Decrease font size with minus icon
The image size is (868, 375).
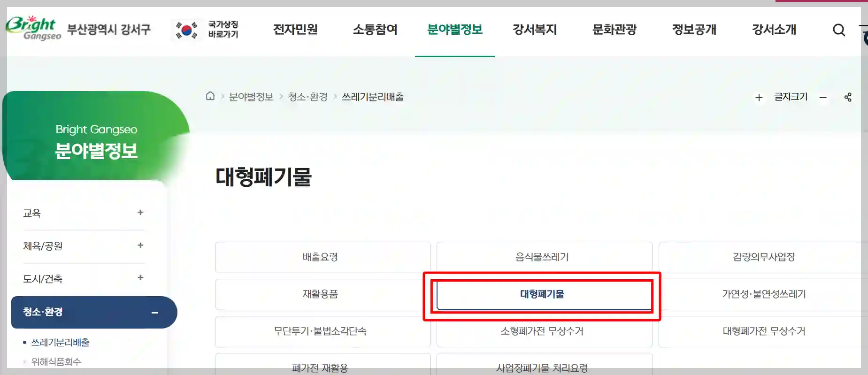point(823,98)
